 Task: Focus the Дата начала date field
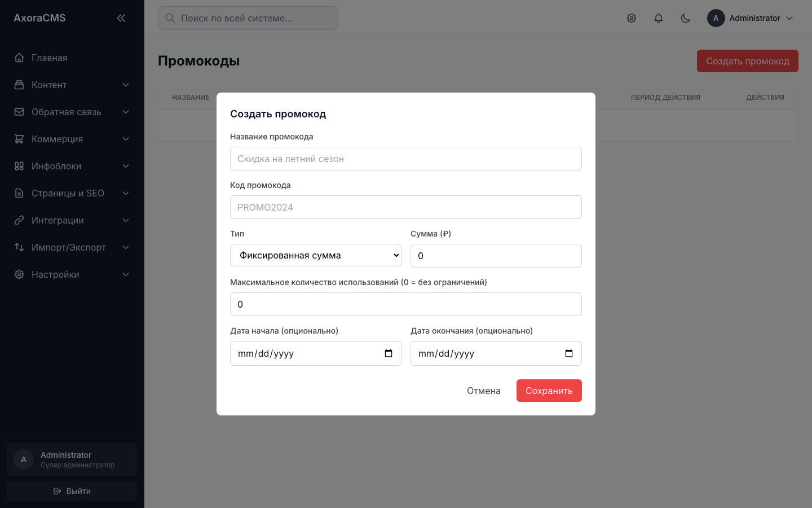(316, 353)
